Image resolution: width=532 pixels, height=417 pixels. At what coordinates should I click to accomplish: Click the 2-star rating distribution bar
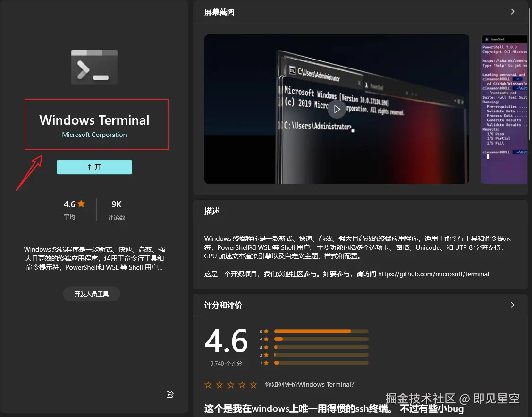click(321, 355)
